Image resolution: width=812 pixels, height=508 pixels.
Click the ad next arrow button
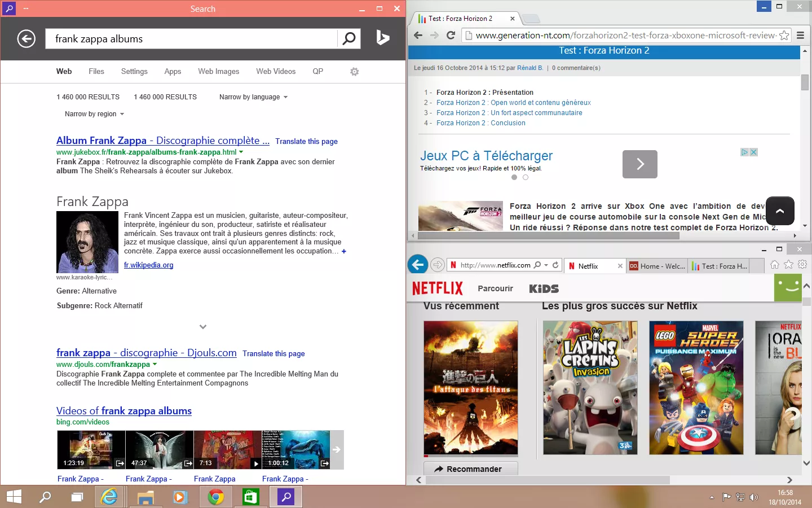point(640,164)
